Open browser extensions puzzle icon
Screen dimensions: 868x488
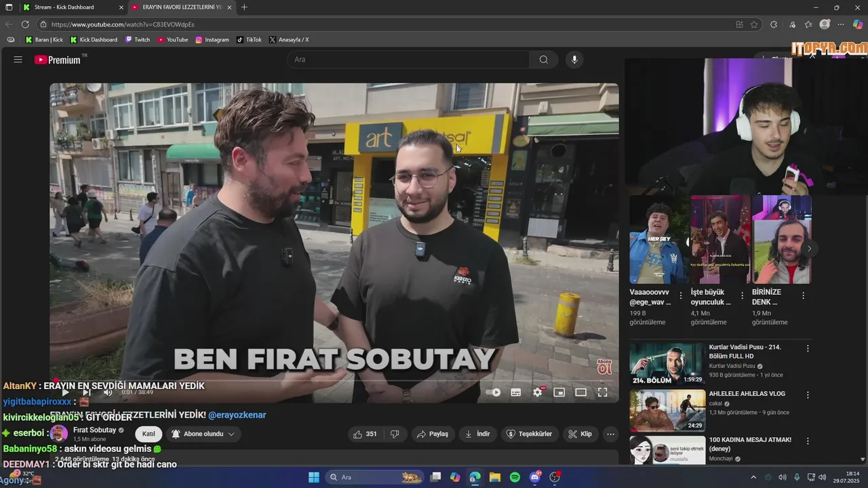tap(774, 24)
